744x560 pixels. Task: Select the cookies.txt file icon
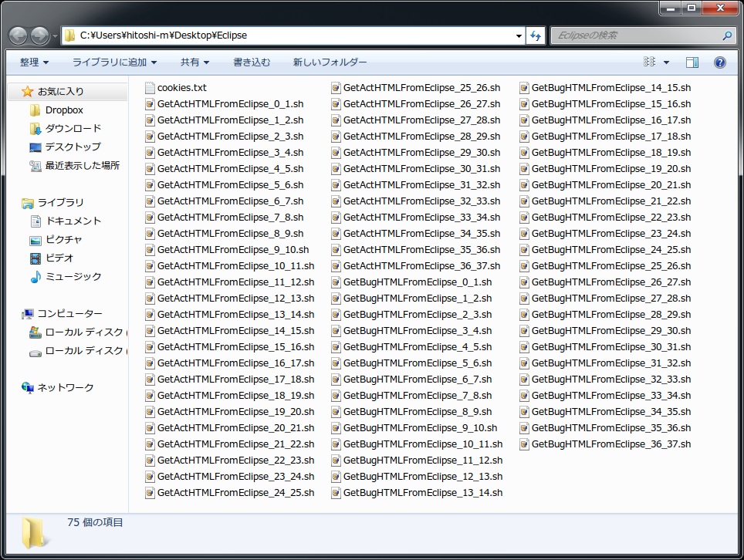pos(150,88)
